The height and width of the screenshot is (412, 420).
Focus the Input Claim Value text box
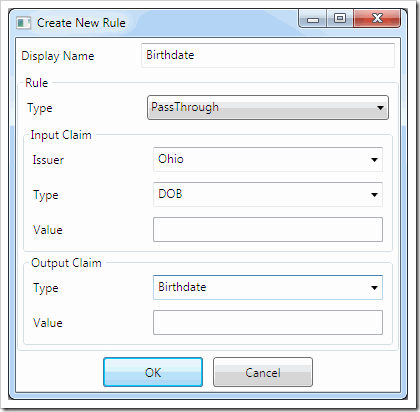point(268,229)
